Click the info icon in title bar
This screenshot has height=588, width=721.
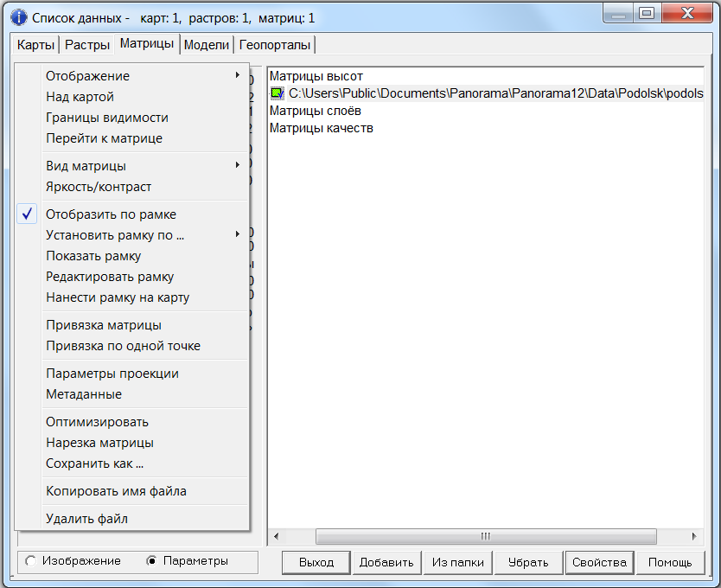pyautogui.click(x=17, y=16)
